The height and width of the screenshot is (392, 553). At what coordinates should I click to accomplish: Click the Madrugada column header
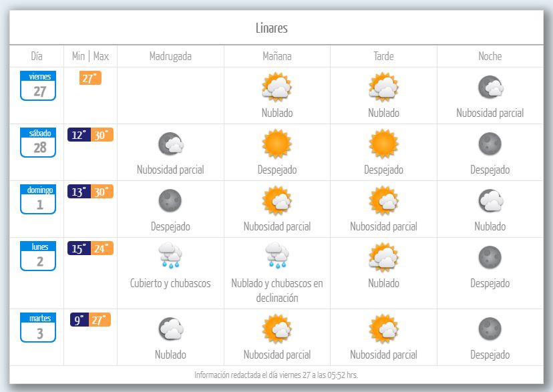point(170,56)
